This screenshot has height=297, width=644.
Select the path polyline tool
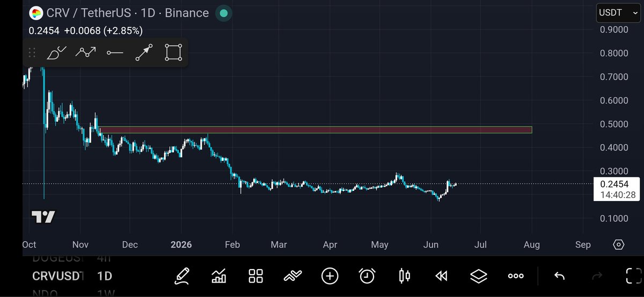85,53
